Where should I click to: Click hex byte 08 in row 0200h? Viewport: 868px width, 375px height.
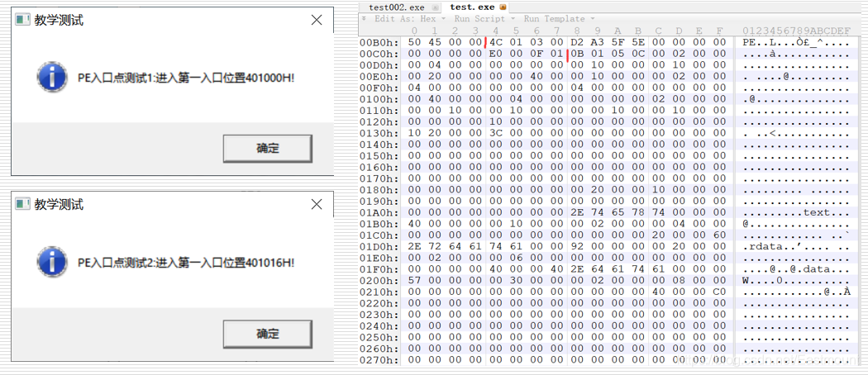[679, 280]
